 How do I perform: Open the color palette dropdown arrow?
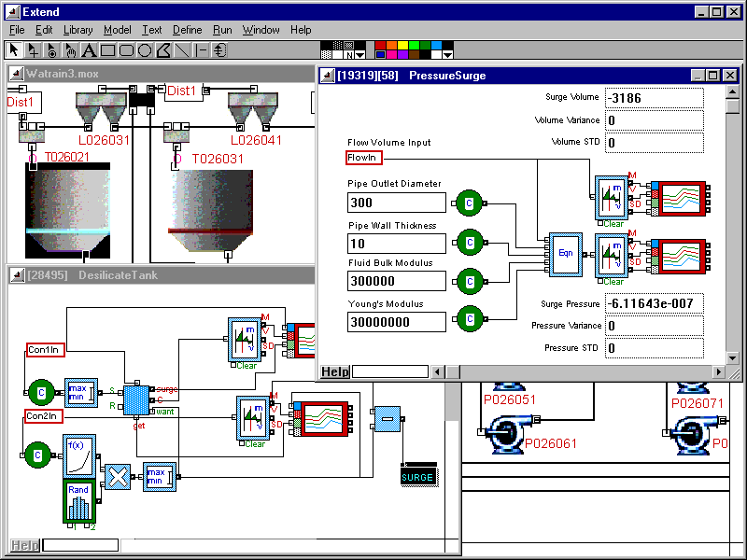pyautogui.click(x=447, y=55)
